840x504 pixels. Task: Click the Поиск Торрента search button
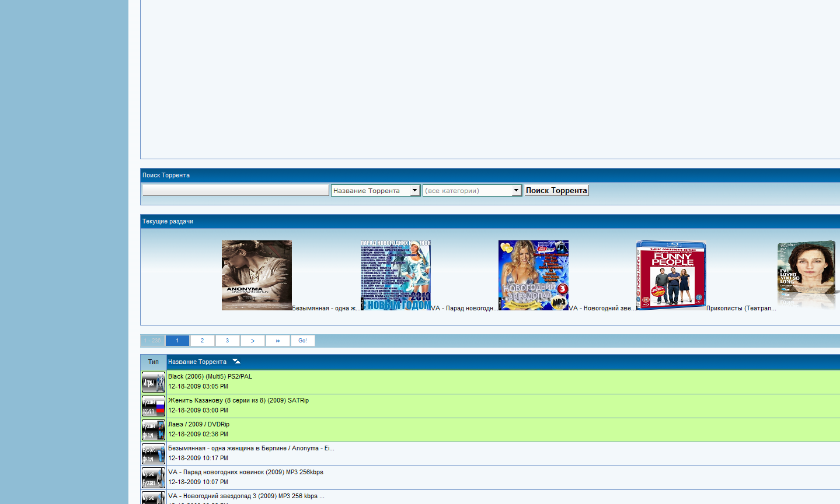point(556,190)
